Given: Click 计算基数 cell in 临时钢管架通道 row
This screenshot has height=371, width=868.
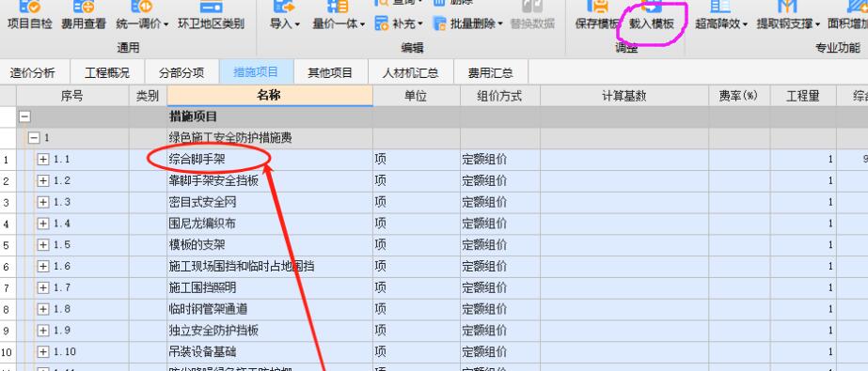Looking at the screenshot, I should (x=624, y=309).
